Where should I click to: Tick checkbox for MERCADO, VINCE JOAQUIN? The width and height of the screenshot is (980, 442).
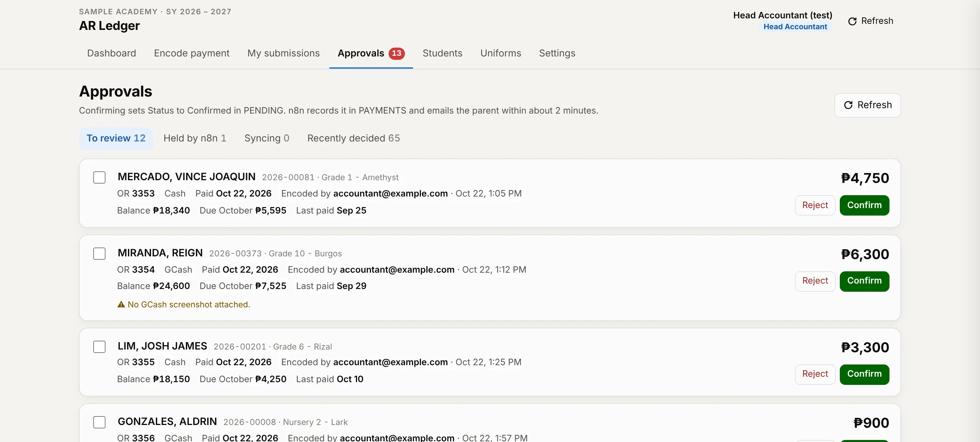[x=99, y=177]
